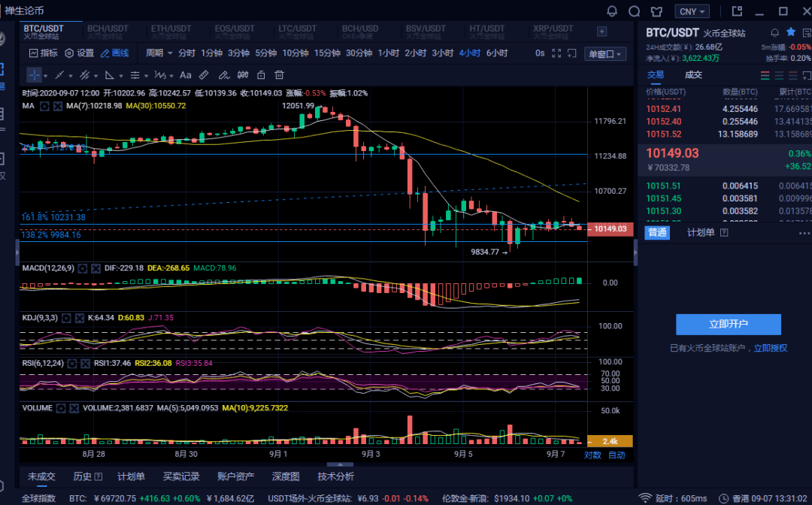Screen dimensions: 812x505
Task: Open the 单窗口 window layout dropdown
Action: click(x=605, y=54)
